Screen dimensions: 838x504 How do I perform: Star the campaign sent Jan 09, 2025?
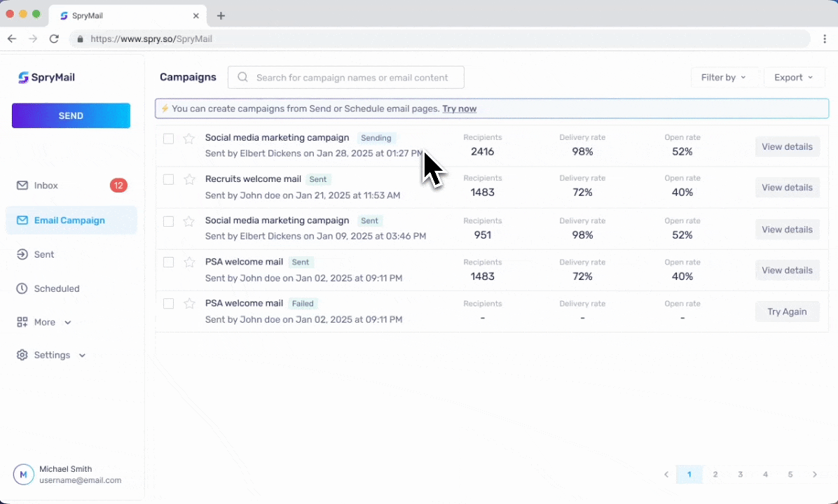click(x=188, y=221)
